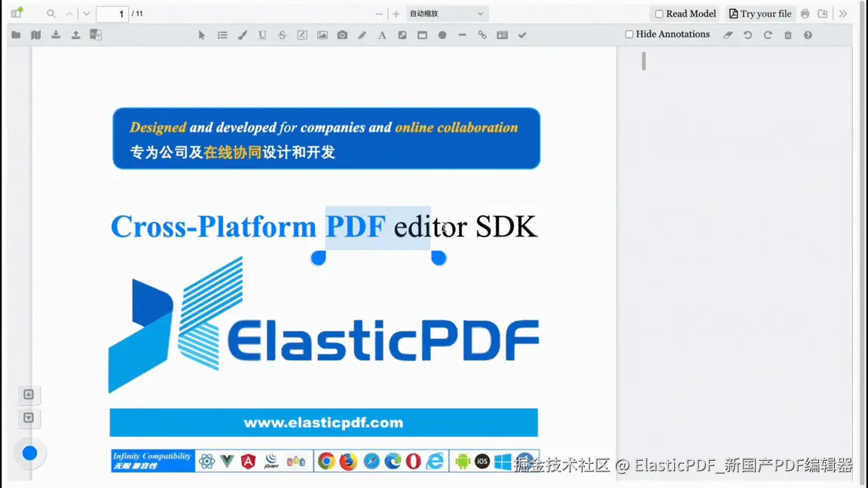
Task: Select the signature edit box tool
Action: coord(302,35)
